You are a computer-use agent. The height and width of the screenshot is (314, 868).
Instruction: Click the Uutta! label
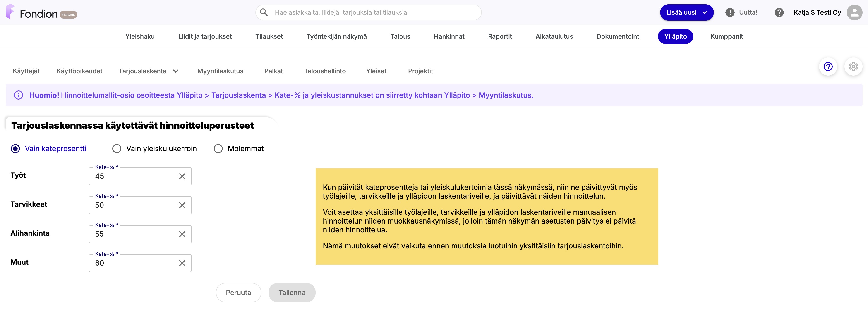748,12
